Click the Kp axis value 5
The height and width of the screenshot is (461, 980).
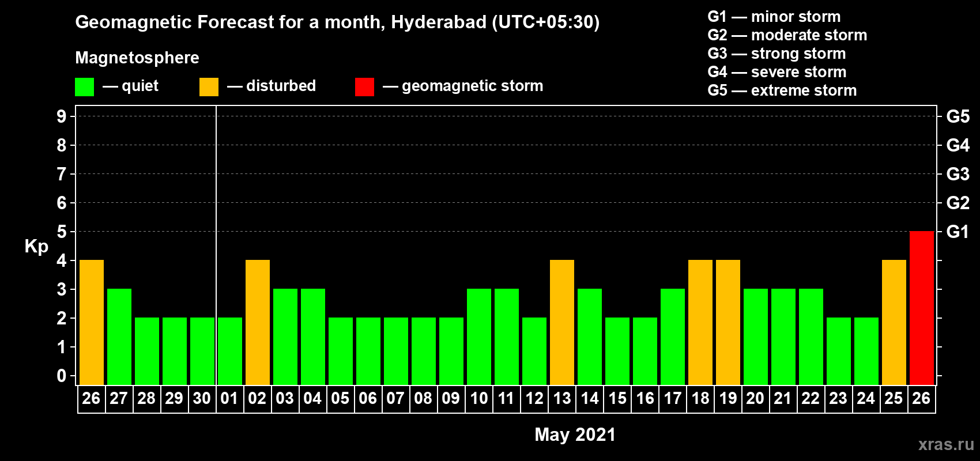point(62,232)
